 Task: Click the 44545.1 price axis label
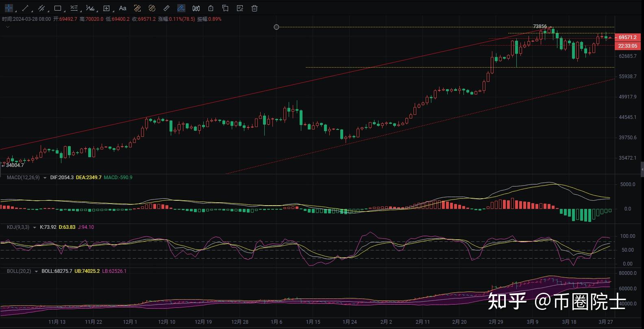tap(628, 117)
